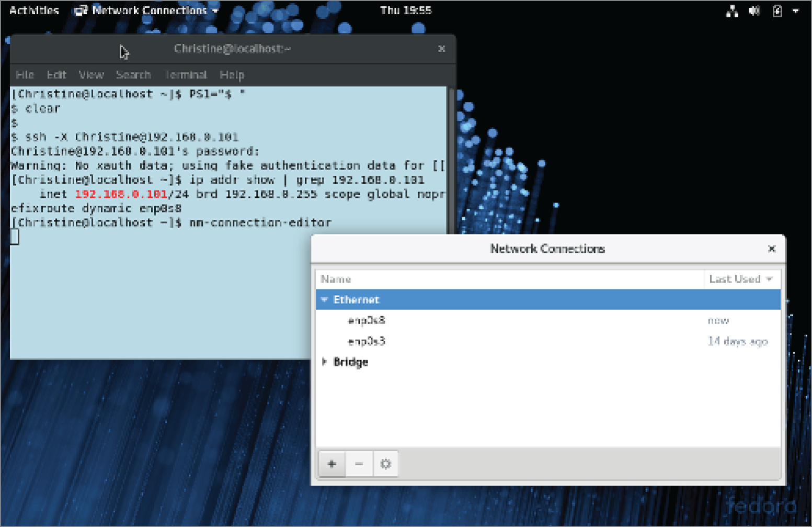Viewport: 812px width, 527px height.
Task: Open terminal File menu
Action: coord(25,75)
